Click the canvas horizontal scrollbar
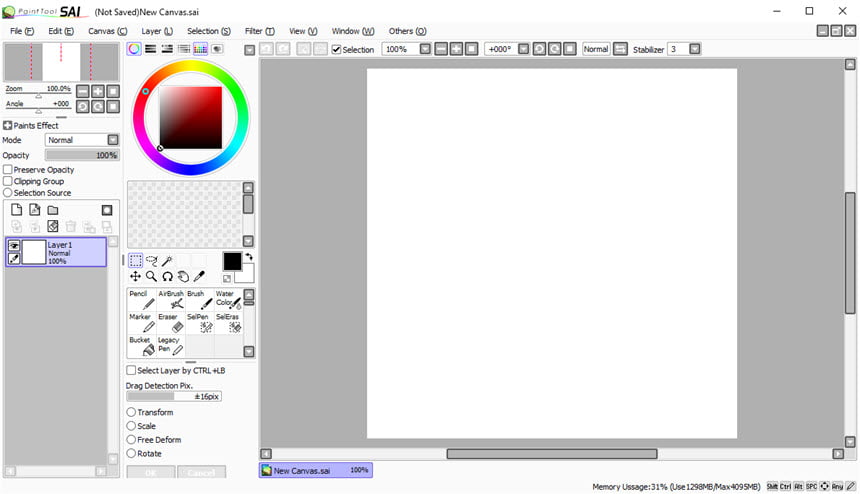This screenshot has width=860, height=494. pos(551,453)
